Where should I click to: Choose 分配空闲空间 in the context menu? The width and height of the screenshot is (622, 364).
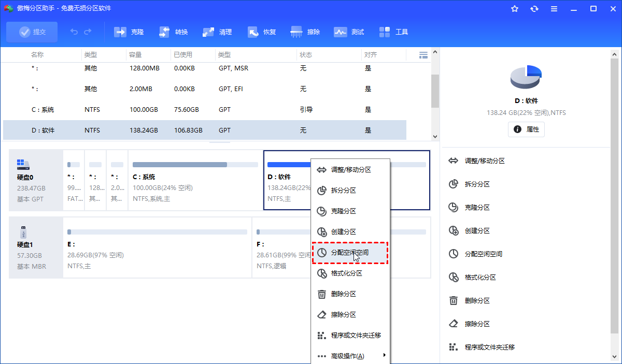(350, 253)
